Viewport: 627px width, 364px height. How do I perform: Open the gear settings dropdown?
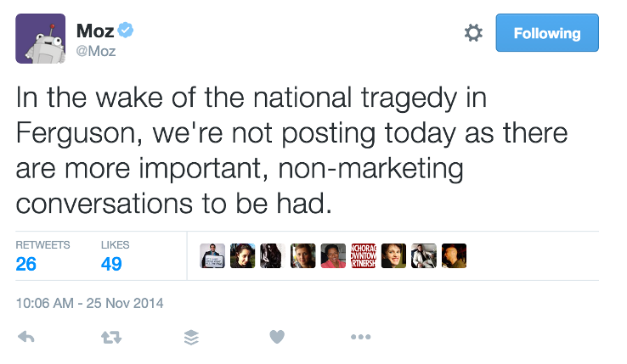coord(473,34)
